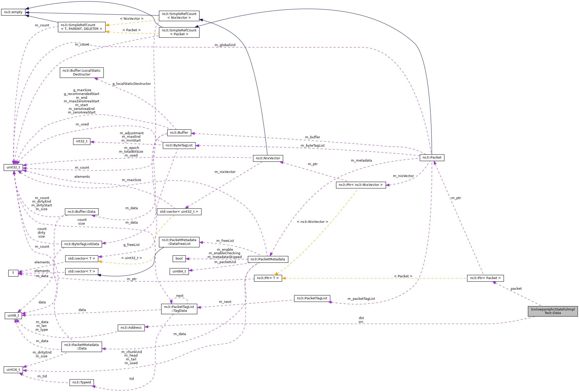Click the m_buffer edge label
The width and height of the screenshot is (579, 392).
pos(312,137)
